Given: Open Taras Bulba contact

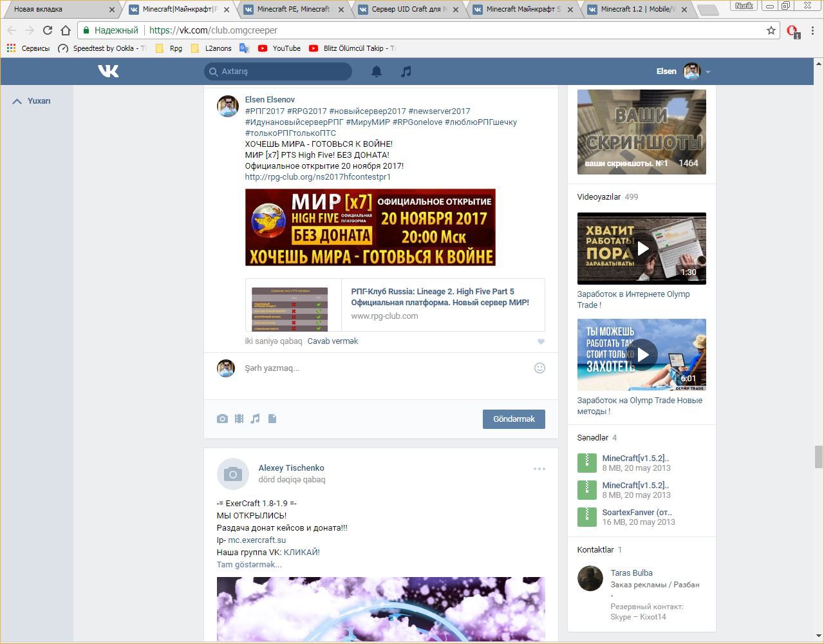Looking at the screenshot, I should coord(632,573).
